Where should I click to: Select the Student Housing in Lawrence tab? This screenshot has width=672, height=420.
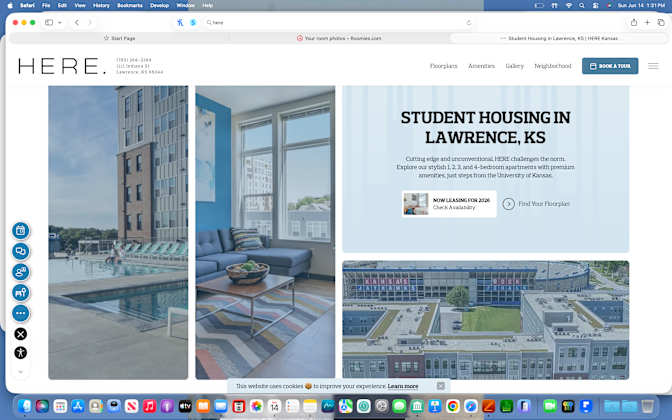pos(558,38)
